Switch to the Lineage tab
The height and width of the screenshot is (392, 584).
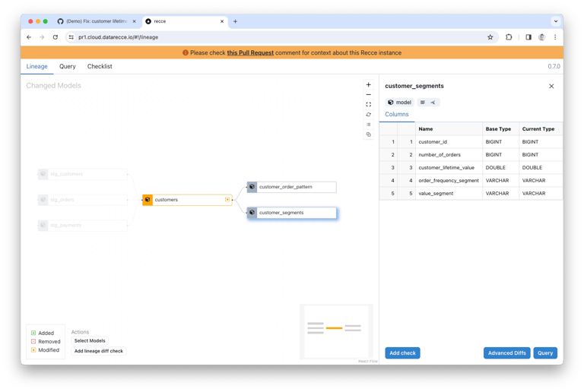click(36, 67)
